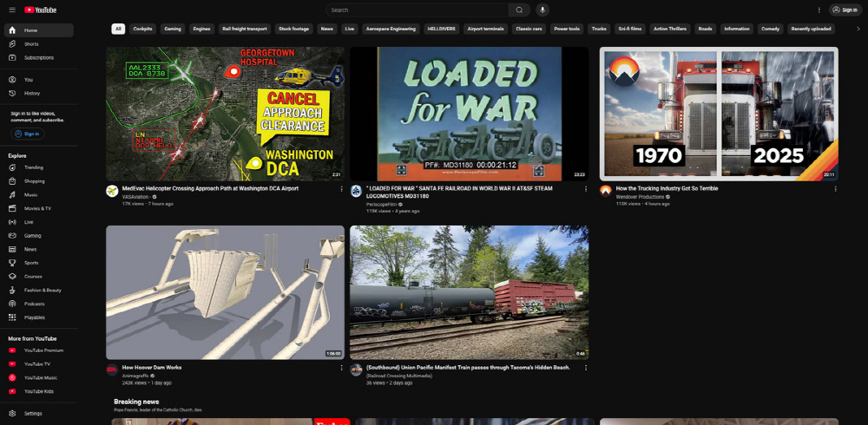Open Shorts from the sidebar

pyautogui.click(x=31, y=43)
